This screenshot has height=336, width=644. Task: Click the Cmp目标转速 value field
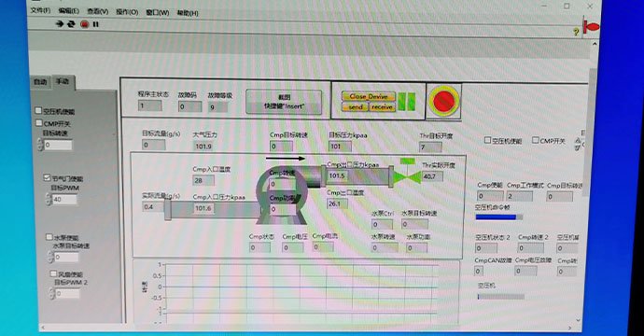point(281,147)
